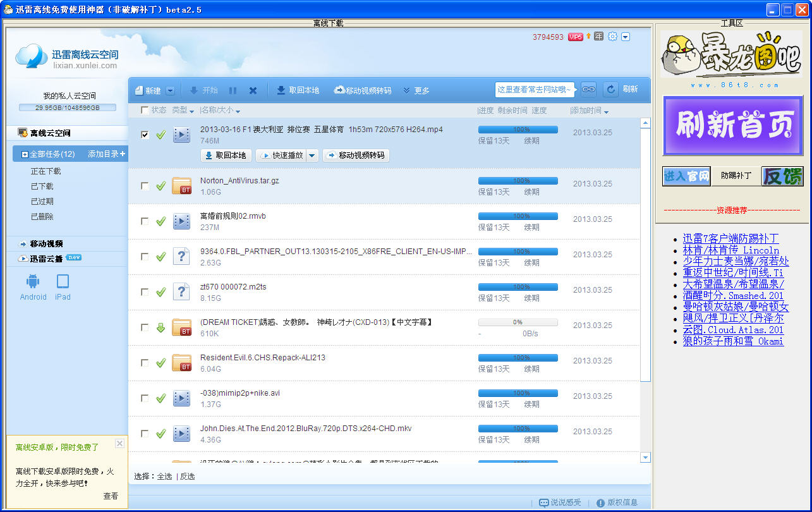
Task: Click the 新建 new task button
Action: (148, 90)
